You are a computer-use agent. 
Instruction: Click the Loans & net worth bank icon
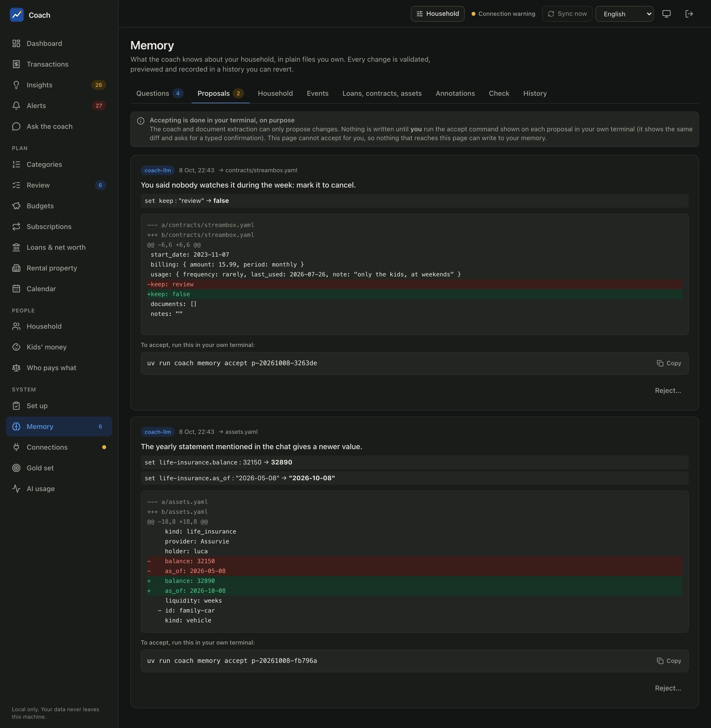[16, 248]
